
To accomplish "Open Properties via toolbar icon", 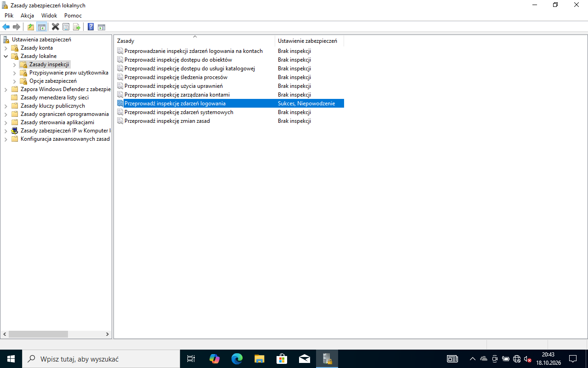I will tap(66, 27).
